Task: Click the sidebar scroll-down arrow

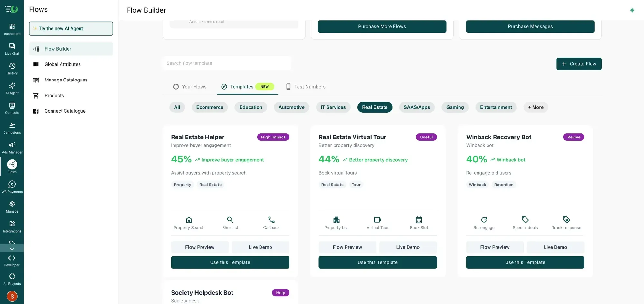Action: pos(12,248)
